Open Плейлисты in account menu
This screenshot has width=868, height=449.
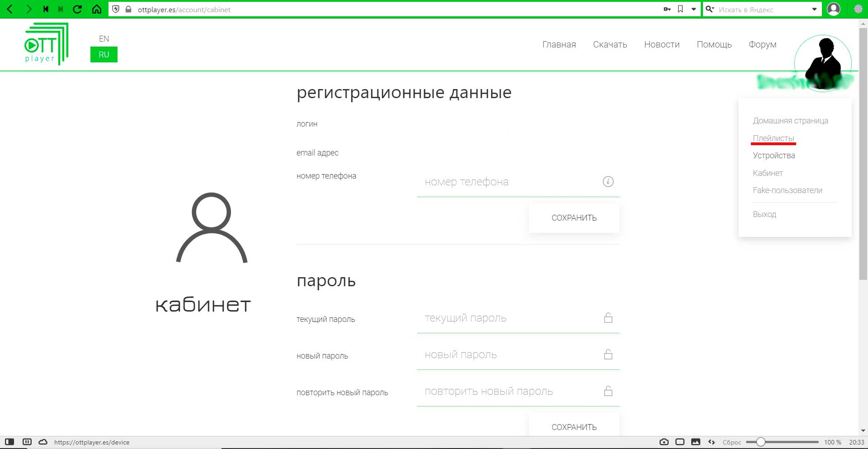773,138
